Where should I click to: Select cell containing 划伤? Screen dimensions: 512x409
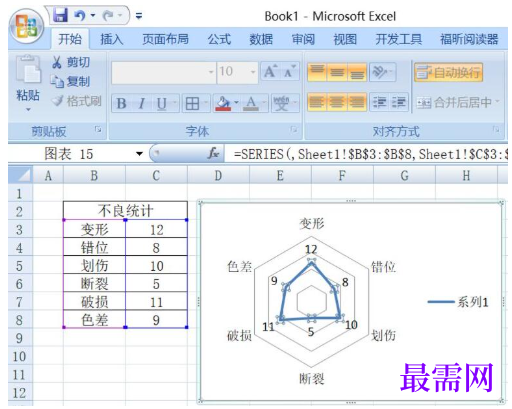pyautogui.click(x=94, y=265)
